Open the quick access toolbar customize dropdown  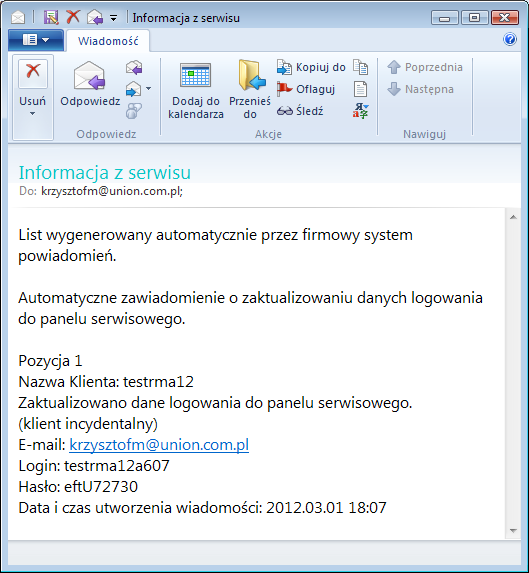[114, 18]
